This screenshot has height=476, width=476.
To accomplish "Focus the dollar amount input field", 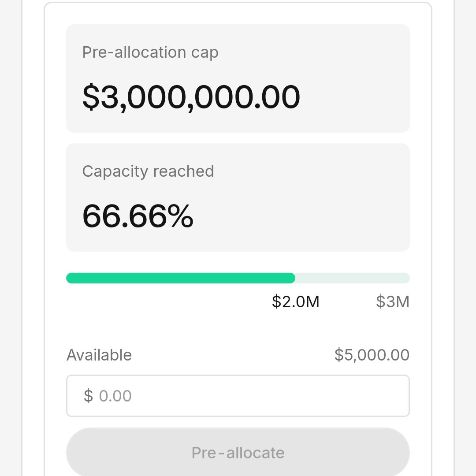I will pos(238,395).
